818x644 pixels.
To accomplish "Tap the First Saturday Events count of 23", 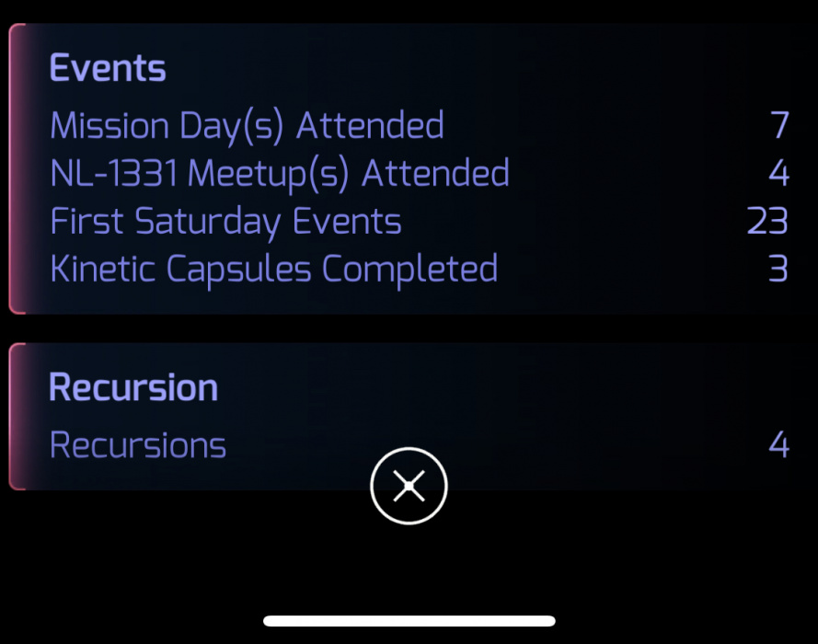I will pos(767,222).
